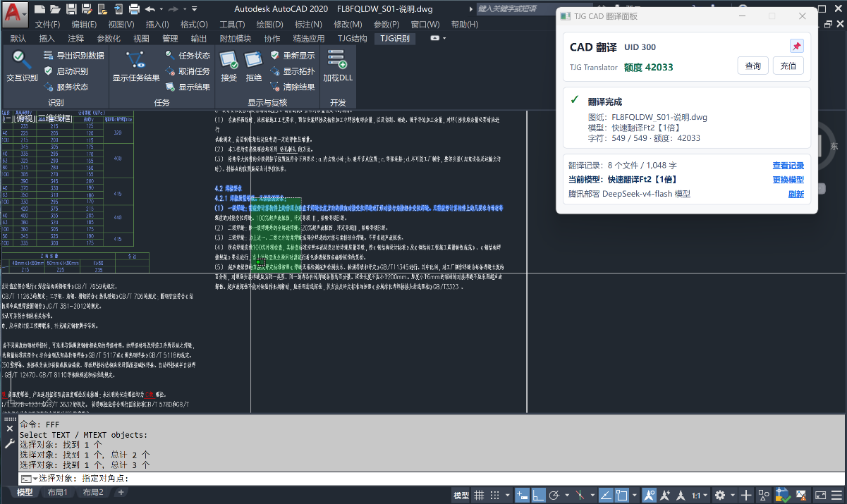Screen dimensions: 847x504
Task: Click the Redo arrow icon
Action: coord(173,9)
